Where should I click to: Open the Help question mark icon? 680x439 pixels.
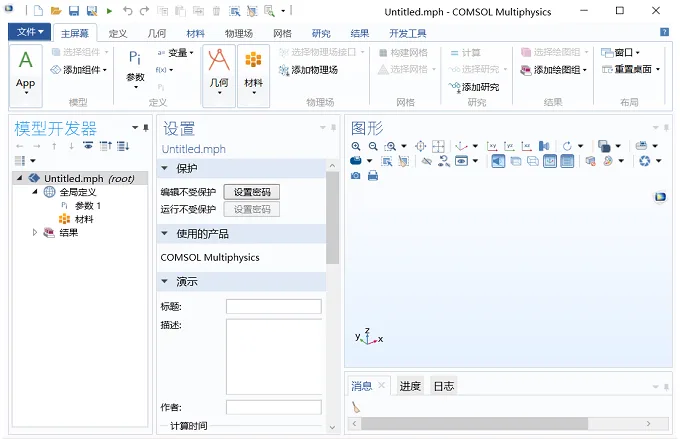[x=664, y=32]
